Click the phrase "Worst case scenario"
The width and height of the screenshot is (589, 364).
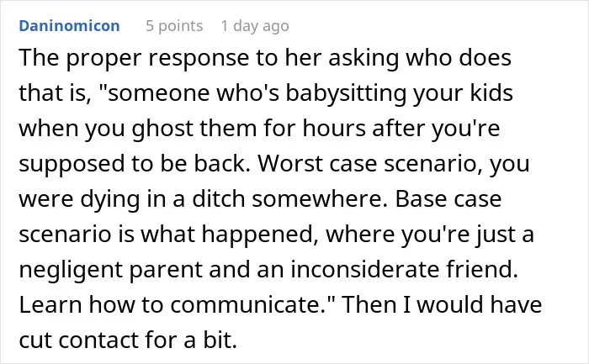click(x=370, y=164)
